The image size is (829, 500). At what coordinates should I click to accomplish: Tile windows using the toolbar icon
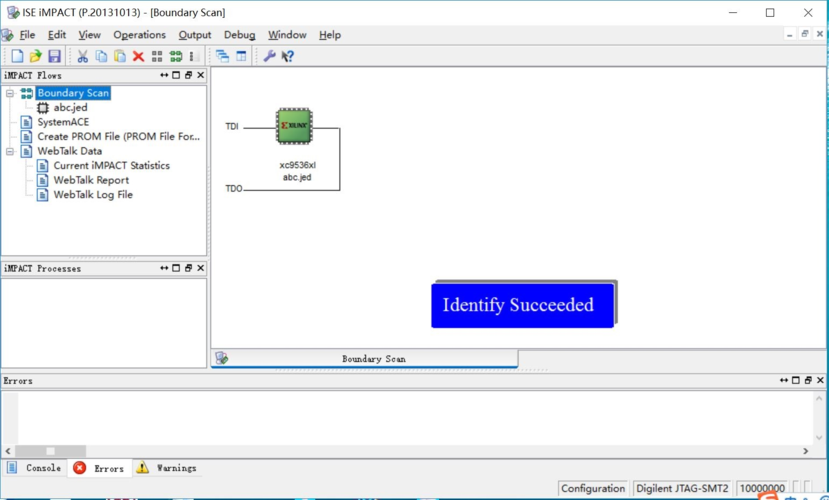[x=241, y=56]
